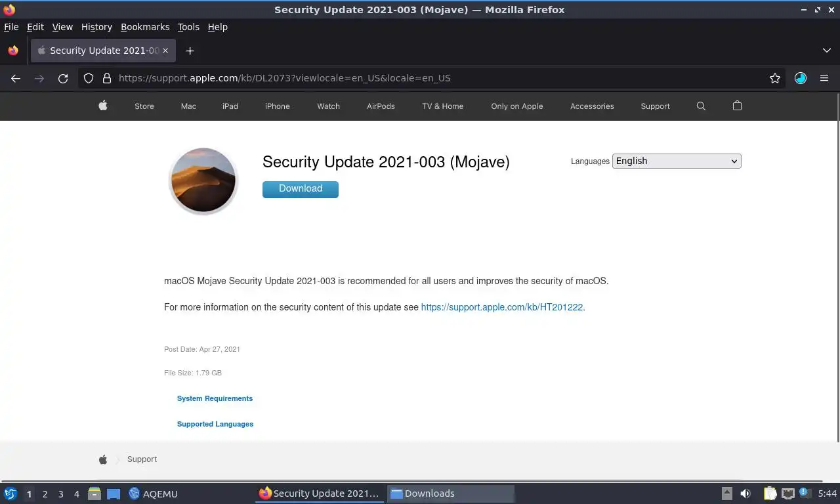Open the View menu

click(x=62, y=27)
